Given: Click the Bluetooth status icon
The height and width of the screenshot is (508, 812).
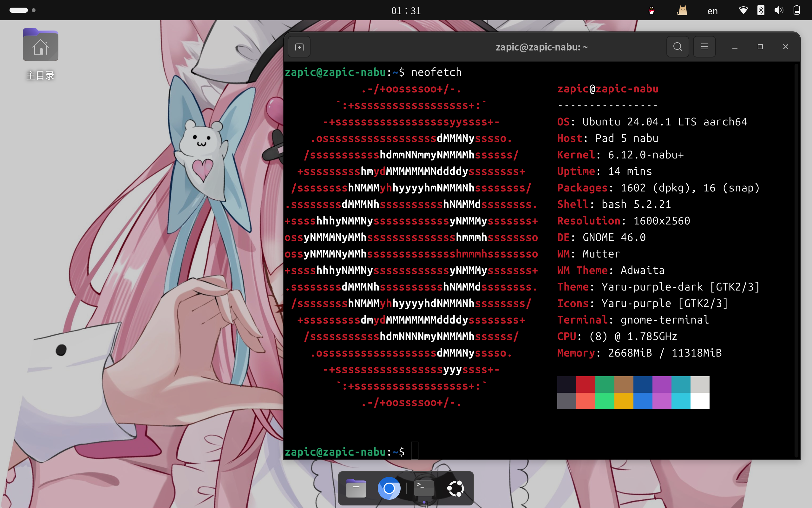Looking at the screenshot, I should tap(761, 10).
